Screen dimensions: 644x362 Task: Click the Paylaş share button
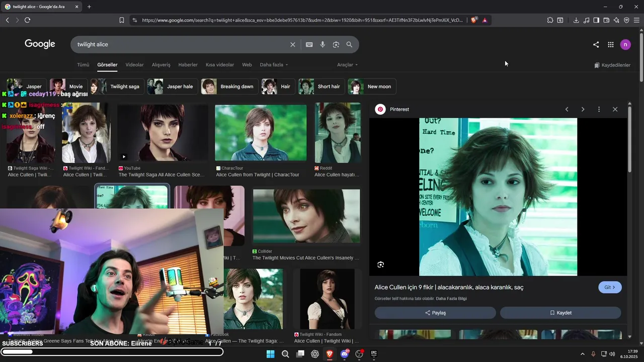tap(435, 313)
